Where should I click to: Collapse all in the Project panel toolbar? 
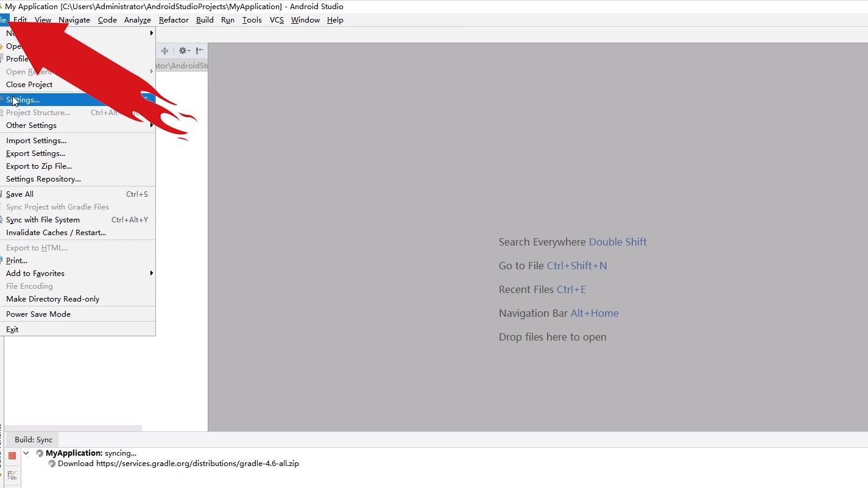[x=164, y=51]
